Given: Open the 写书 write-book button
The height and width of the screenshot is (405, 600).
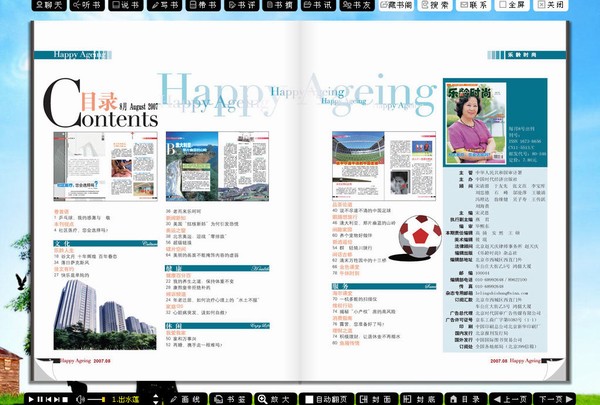Looking at the screenshot, I should coord(165,5).
